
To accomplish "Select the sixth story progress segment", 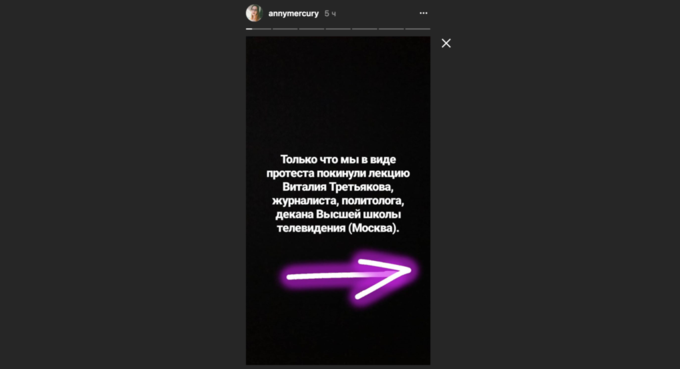I will [x=391, y=29].
